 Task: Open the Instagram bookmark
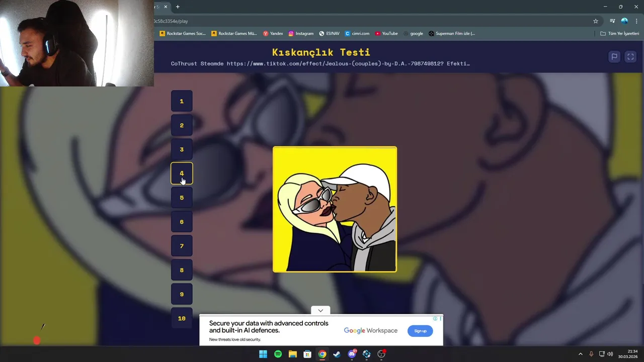point(301,34)
